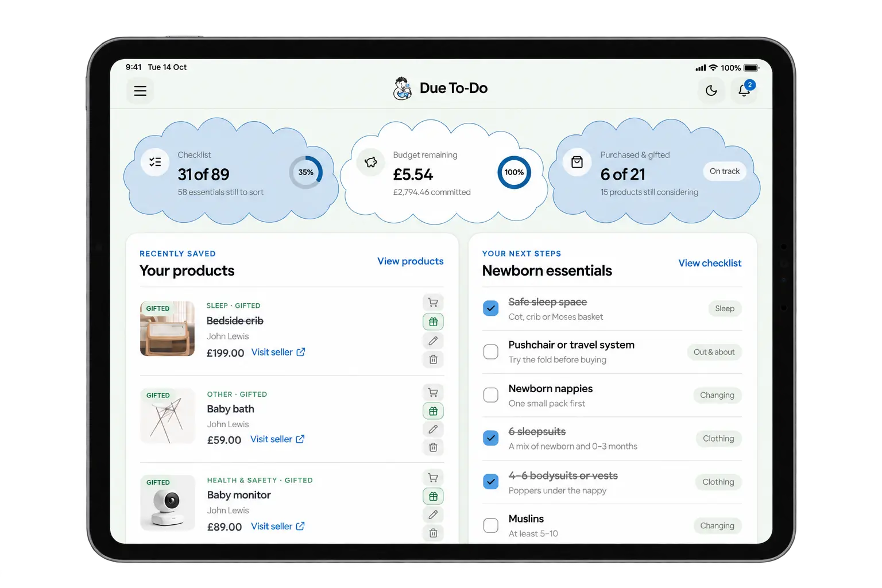The width and height of the screenshot is (882, 588).
Task: Open View products link
Action: 410,261
